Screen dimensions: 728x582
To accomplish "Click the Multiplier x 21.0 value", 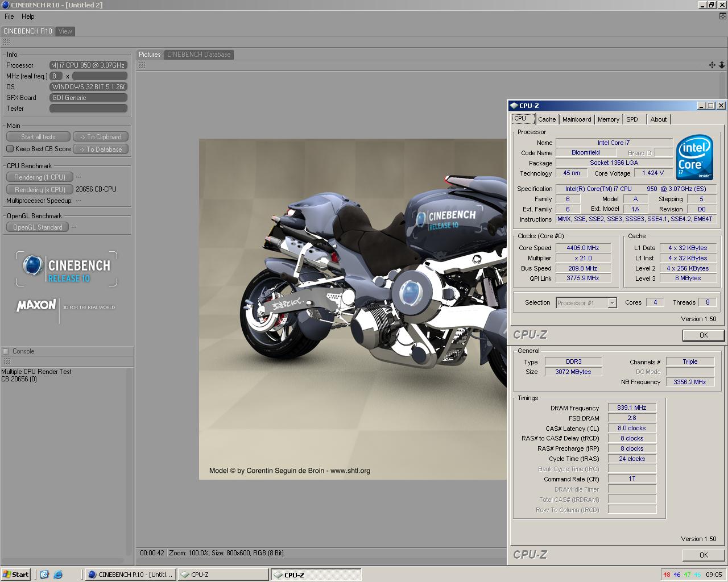I will pos(583,258).
